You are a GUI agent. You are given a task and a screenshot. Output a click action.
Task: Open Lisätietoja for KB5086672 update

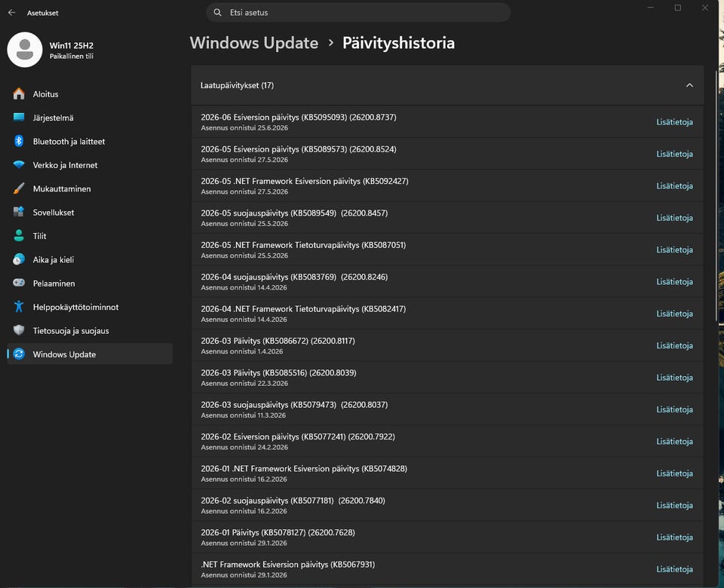click(x=674, y=345)
